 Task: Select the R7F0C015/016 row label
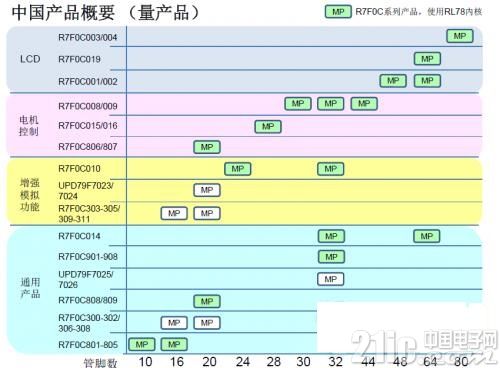pyautogui.click(x=88, y=126)
